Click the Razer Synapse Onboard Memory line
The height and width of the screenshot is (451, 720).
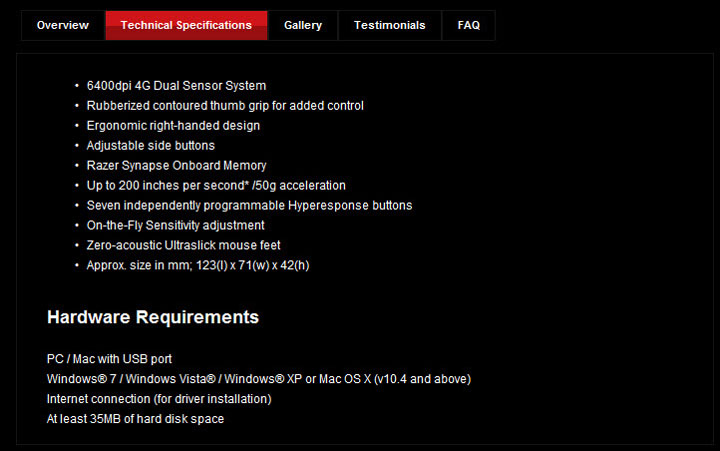click(x=176, y=166)
